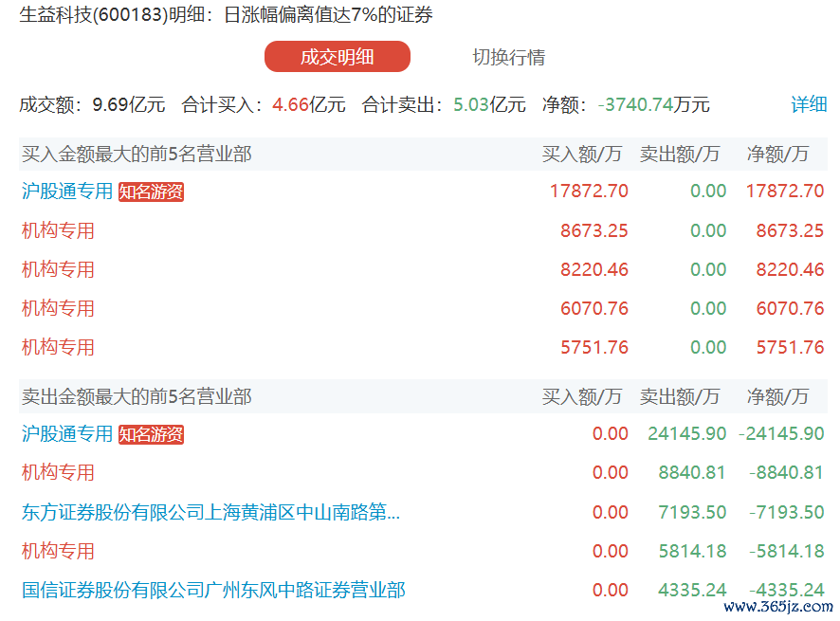Click the 净额/万 column header in the buy table
Image resolution: width=840 pixels, height=621 pixels.
777,154
